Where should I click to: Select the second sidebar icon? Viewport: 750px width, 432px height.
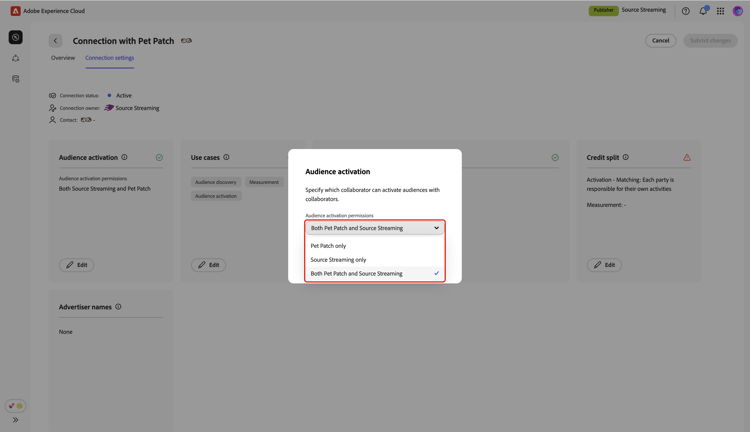(15, 58)
